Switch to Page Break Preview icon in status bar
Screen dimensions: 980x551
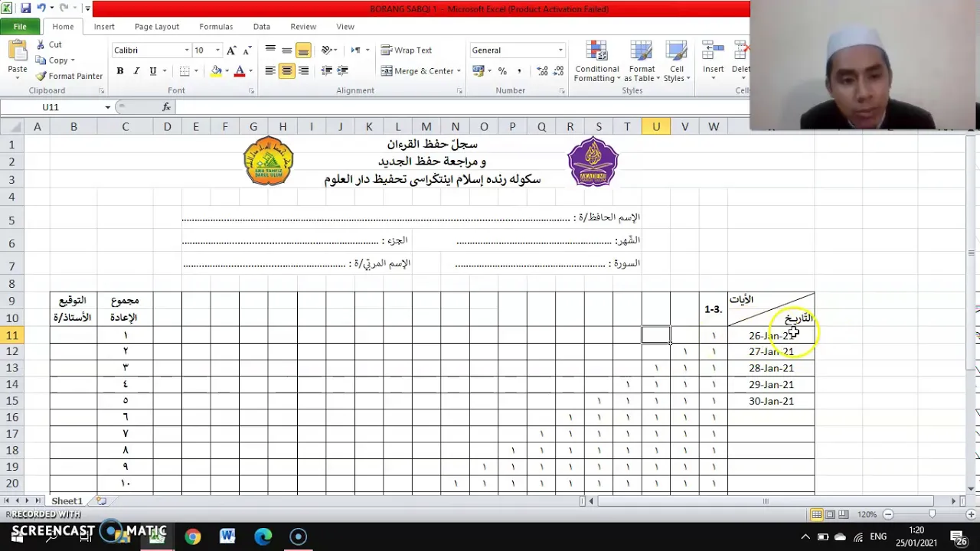844,514
